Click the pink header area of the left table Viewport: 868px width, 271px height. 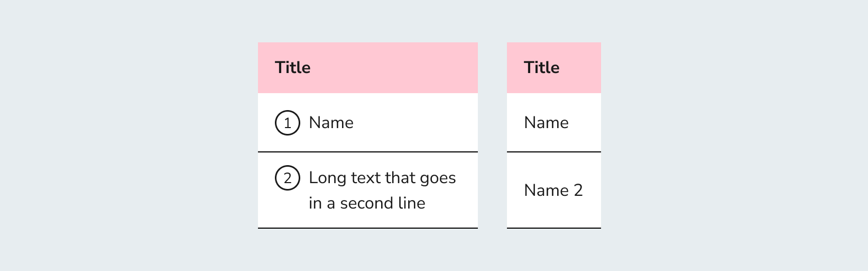point(368,68)
